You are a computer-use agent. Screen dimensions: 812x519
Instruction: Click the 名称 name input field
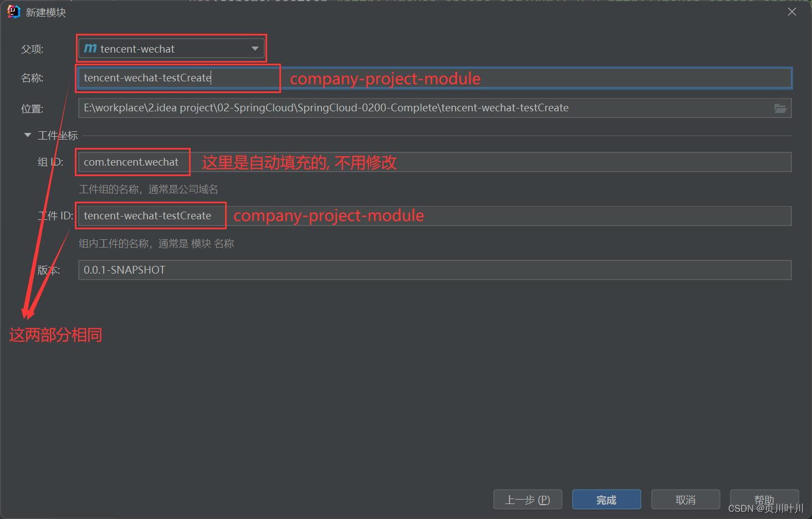435,78
